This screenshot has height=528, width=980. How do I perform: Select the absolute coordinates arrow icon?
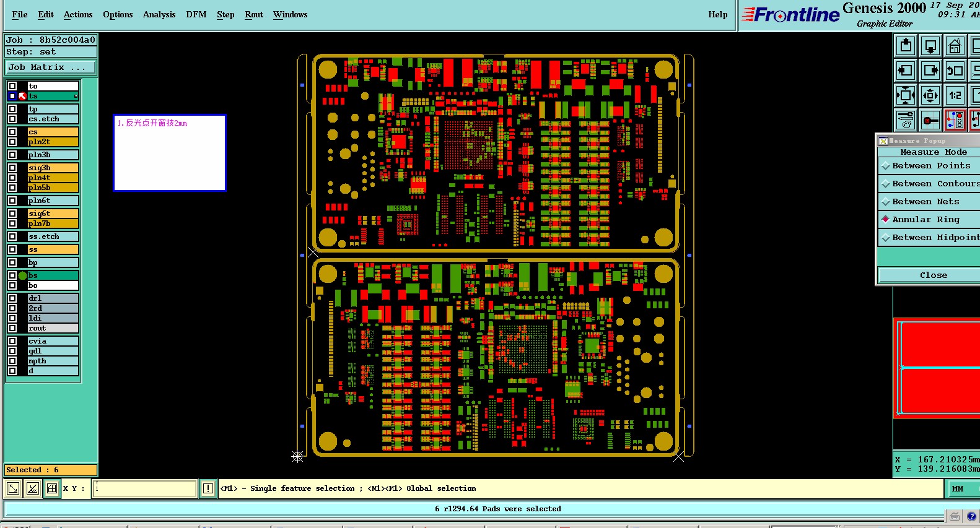pyautogui.click(x=13, y=488)
